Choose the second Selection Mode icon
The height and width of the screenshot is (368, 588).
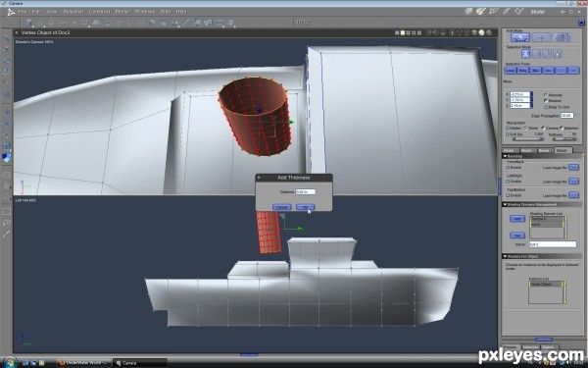pos(536,54)
